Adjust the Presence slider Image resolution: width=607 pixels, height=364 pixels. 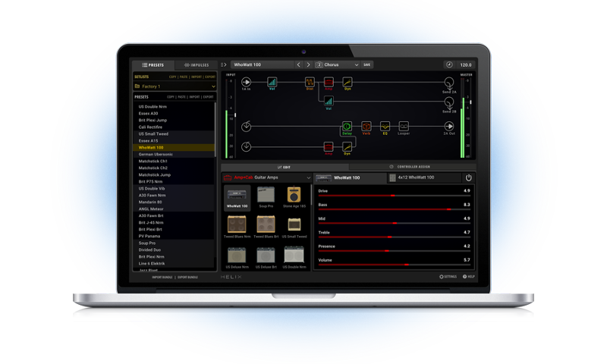coord(394,251)
